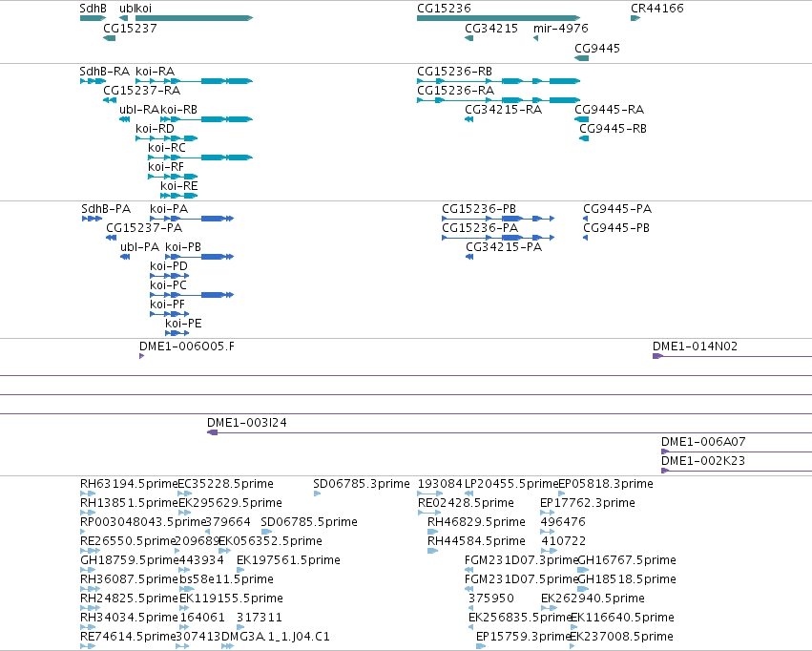Select the ubl-PA protein label

[140, 247]
